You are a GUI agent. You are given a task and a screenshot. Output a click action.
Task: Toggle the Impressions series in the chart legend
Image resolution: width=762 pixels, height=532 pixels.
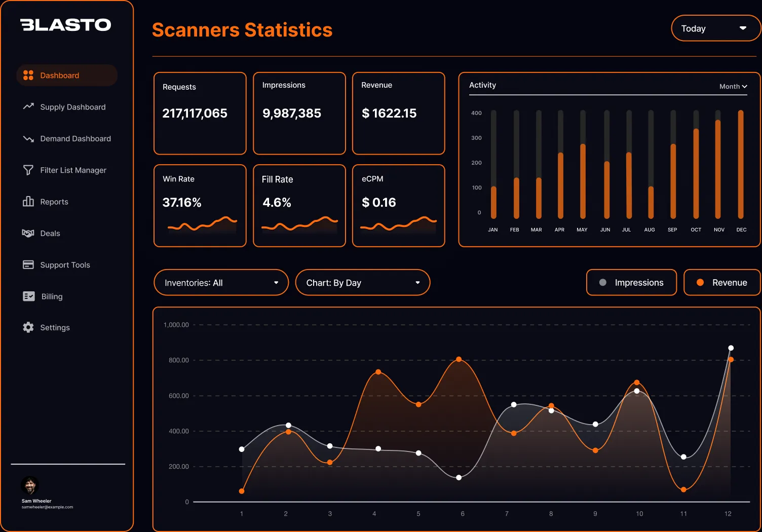(x=631, y=282)
